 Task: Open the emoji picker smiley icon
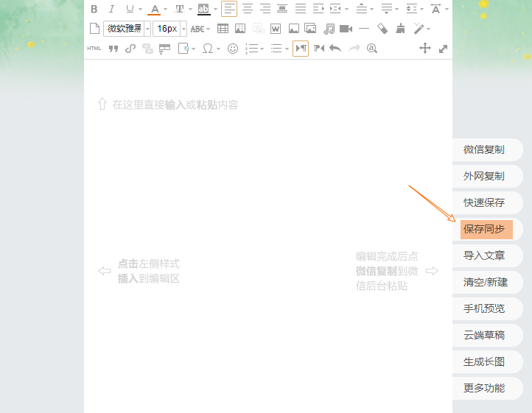pyautogui.click(x=233, y=49)
